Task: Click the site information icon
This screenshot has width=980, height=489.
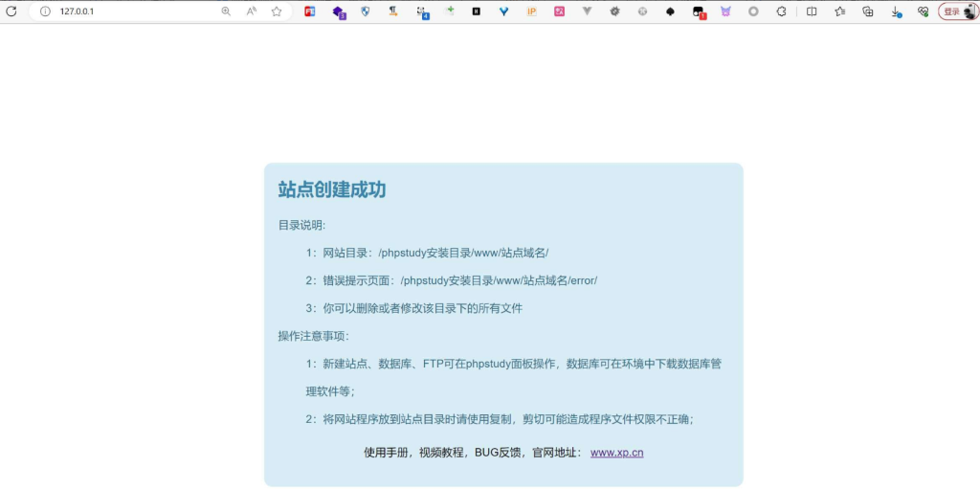Action: [45, 11]
